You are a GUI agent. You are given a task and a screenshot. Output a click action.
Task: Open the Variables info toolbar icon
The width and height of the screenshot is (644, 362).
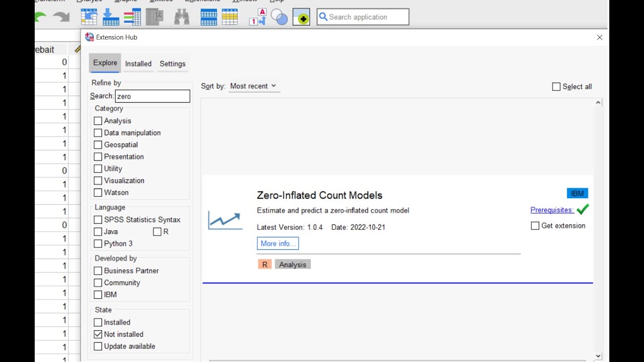click(x=132, y=17)
